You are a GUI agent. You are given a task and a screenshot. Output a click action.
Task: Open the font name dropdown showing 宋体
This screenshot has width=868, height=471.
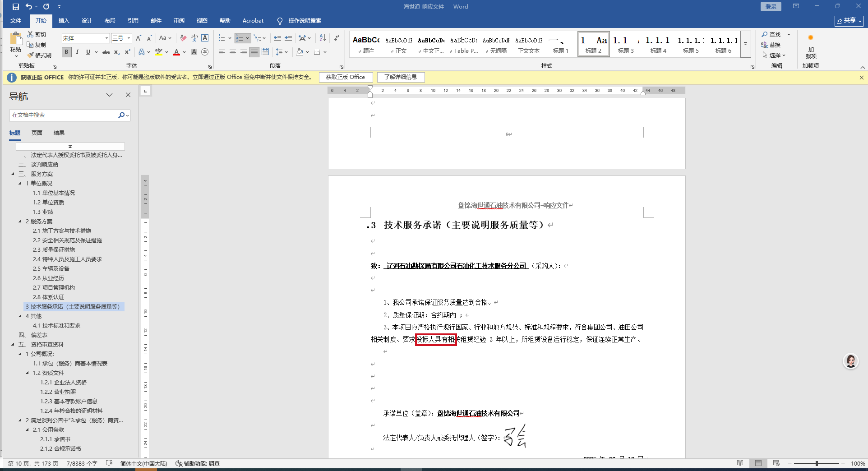pos(106,38)
